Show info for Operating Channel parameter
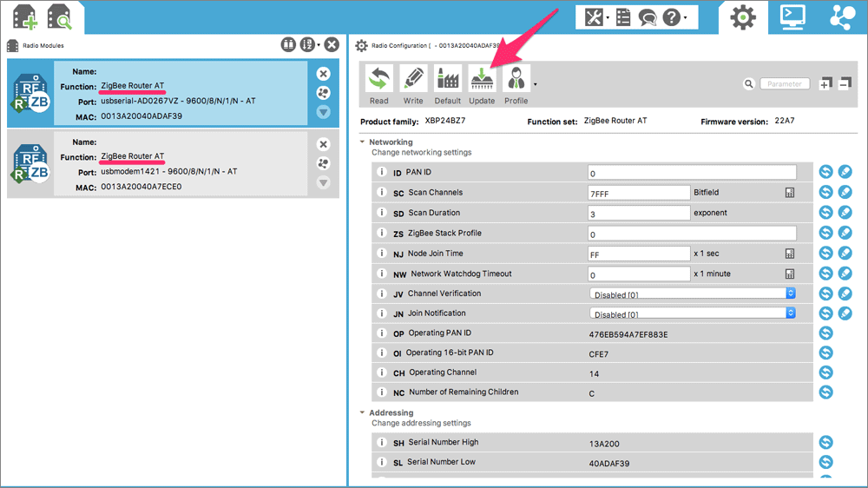868x488 pixels. point(381,373)
